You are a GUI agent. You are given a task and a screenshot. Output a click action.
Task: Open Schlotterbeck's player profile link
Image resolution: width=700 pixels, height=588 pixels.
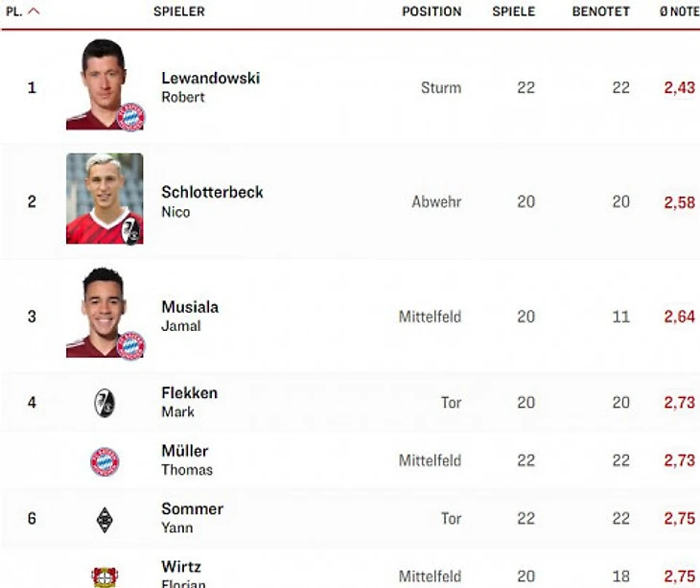[212, 192]
